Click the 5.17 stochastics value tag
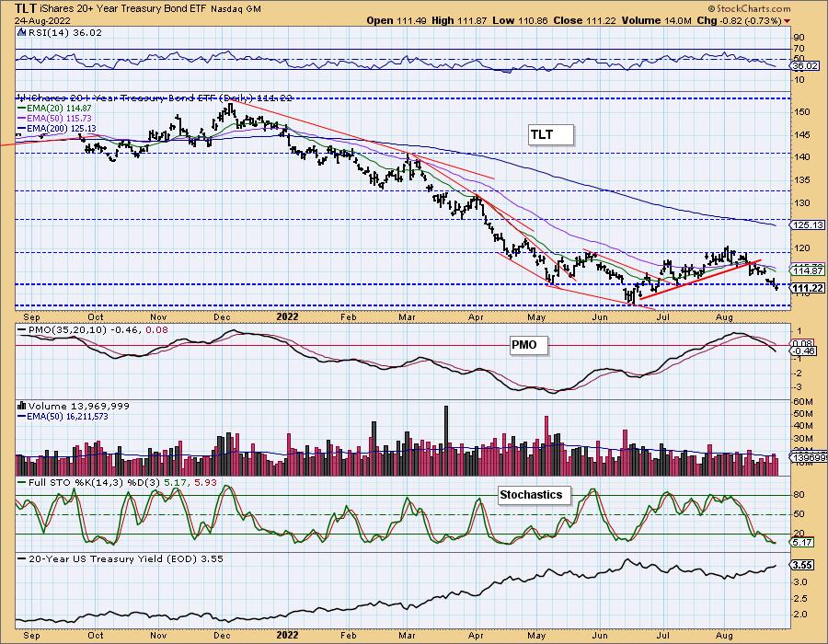Screen dimensions: 828x644 click(802, 542)
